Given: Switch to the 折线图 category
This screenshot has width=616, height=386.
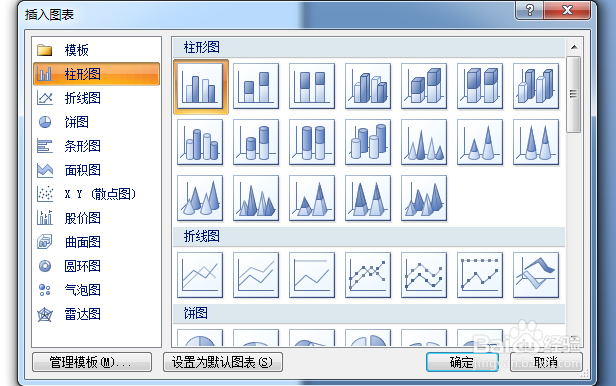Looking at the screenshot, I should coord(97,98).
